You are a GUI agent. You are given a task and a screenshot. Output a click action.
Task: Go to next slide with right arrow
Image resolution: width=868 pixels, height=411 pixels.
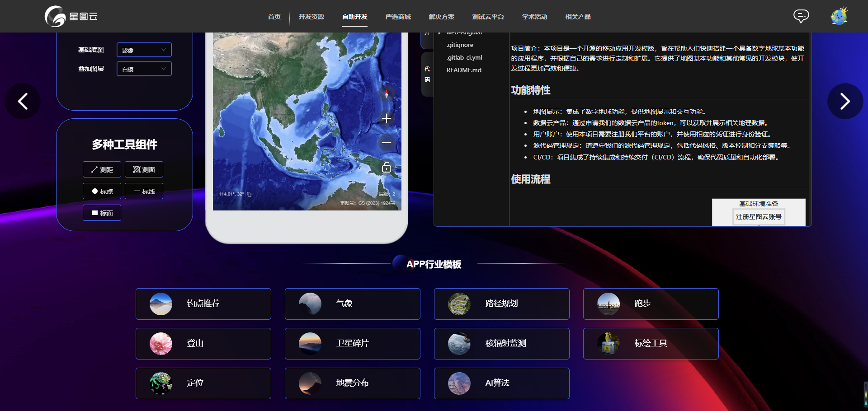coord(845,101)
